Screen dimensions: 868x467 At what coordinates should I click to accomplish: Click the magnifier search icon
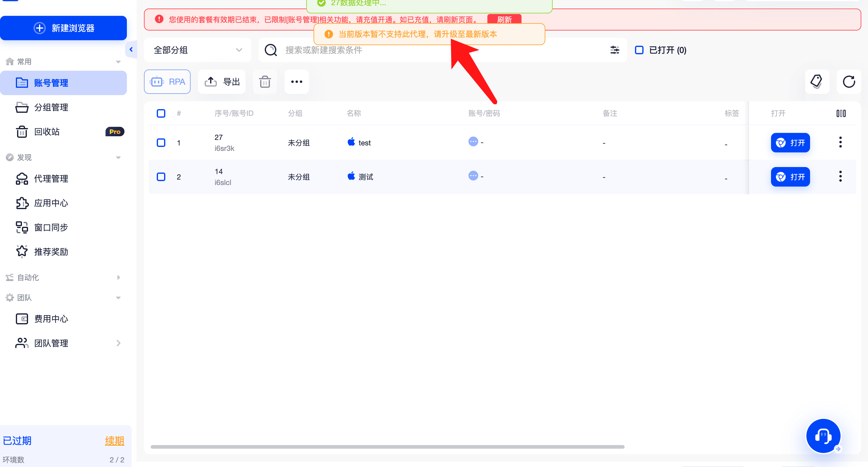271,50
